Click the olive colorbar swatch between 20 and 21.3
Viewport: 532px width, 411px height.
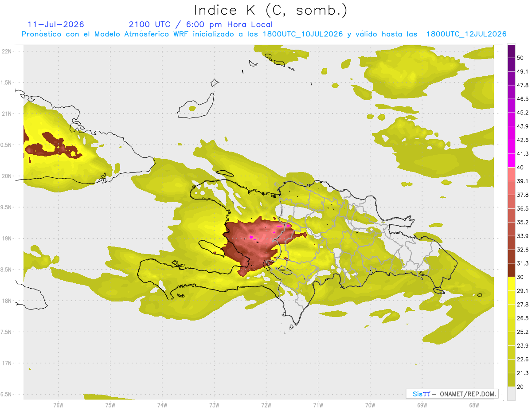pos(511,380)
